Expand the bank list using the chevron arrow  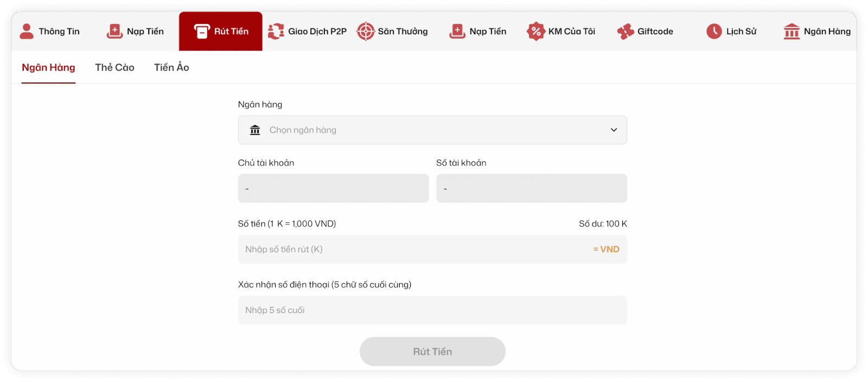pyautogui.click(x=614, y=130)
